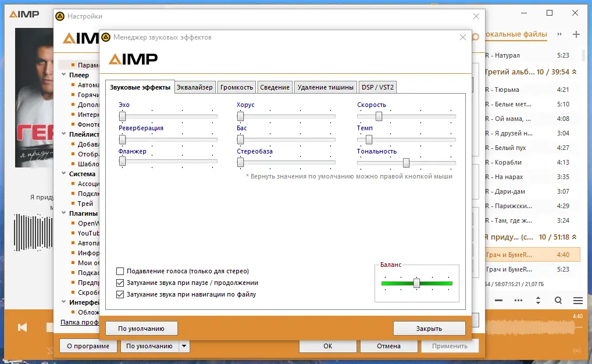The height and width of the screenshot is (364, 592).
Task: Click the Применить button in settings window
Action: [x=450, y=346]
